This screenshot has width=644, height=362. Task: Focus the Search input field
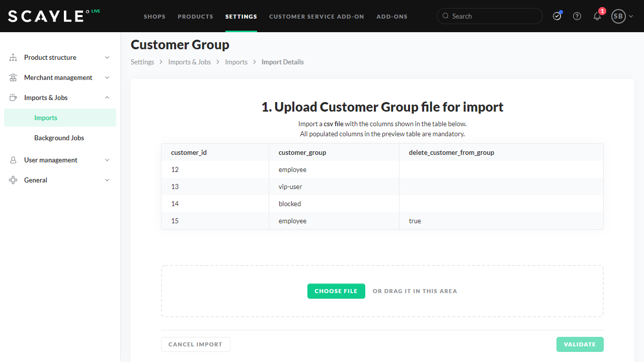[495, 16]
